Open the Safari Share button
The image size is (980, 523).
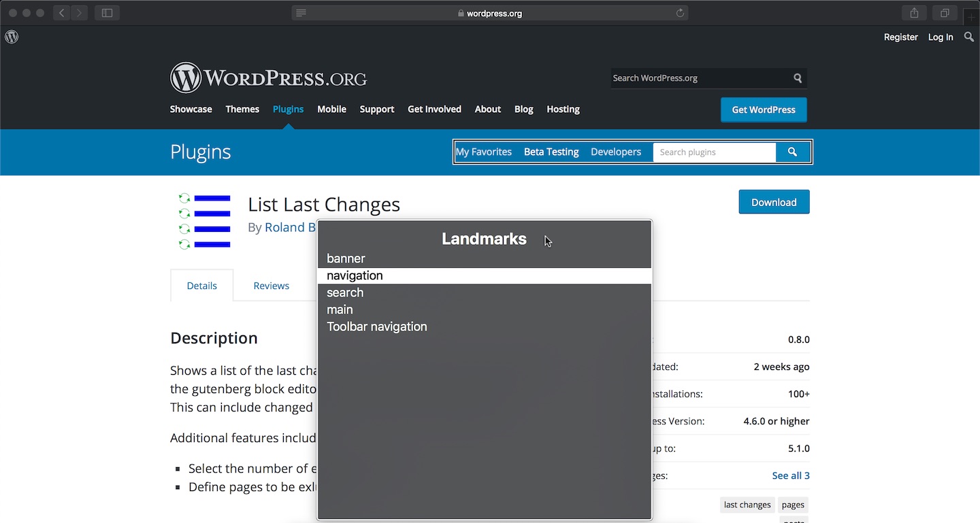tap(914, 13)
